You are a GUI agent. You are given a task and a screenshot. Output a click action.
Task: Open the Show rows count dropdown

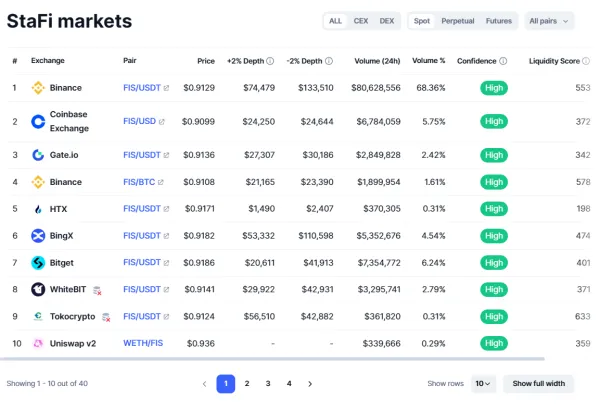pyautogui.click(x=484, y=383)
